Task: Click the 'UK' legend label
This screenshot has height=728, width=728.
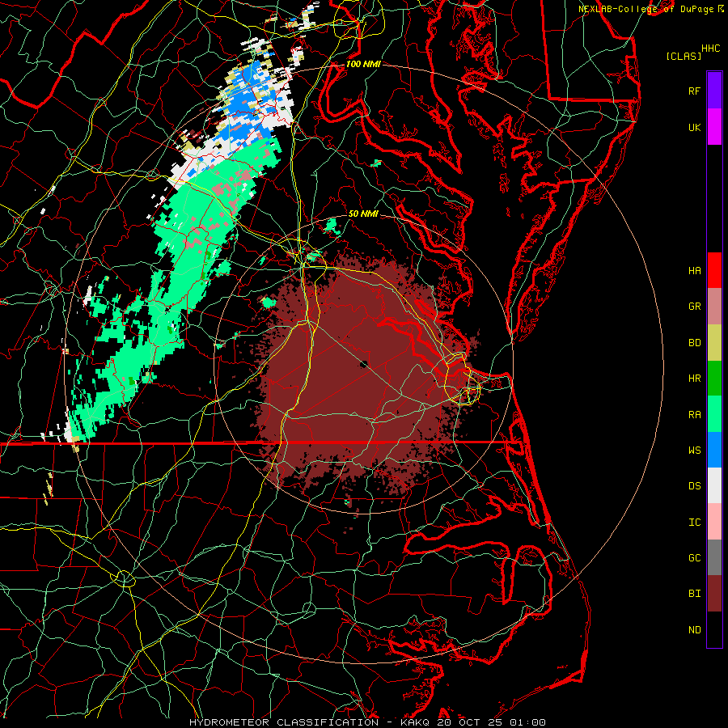Action: (x=695, y=127)
